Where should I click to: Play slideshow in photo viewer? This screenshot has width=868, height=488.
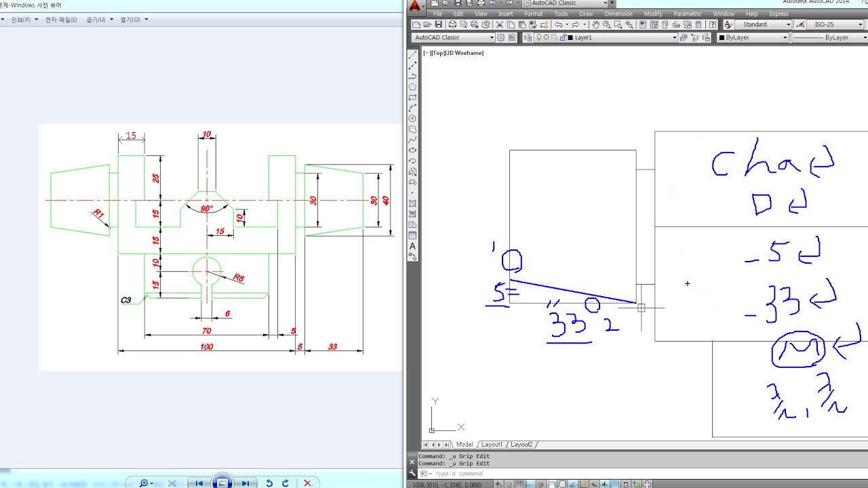click(222, 483)
